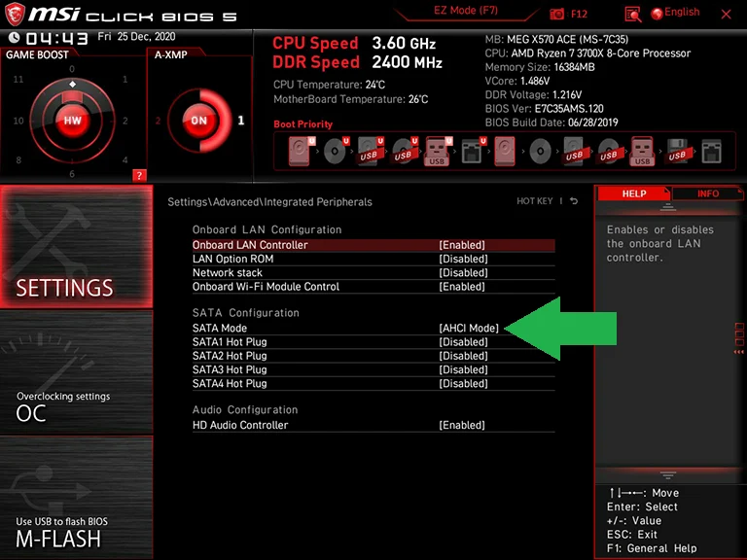Click the top grip of the help panel

click(668, 207)
